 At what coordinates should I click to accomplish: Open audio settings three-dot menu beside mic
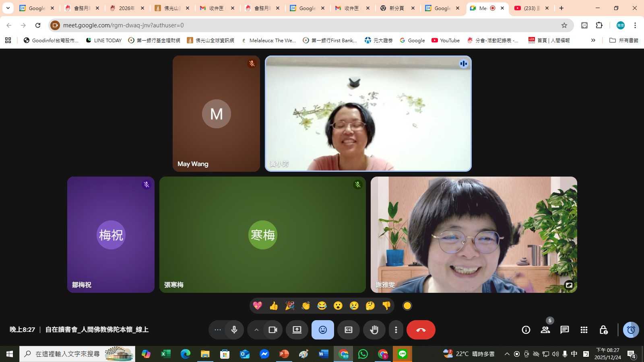[218, 330]
